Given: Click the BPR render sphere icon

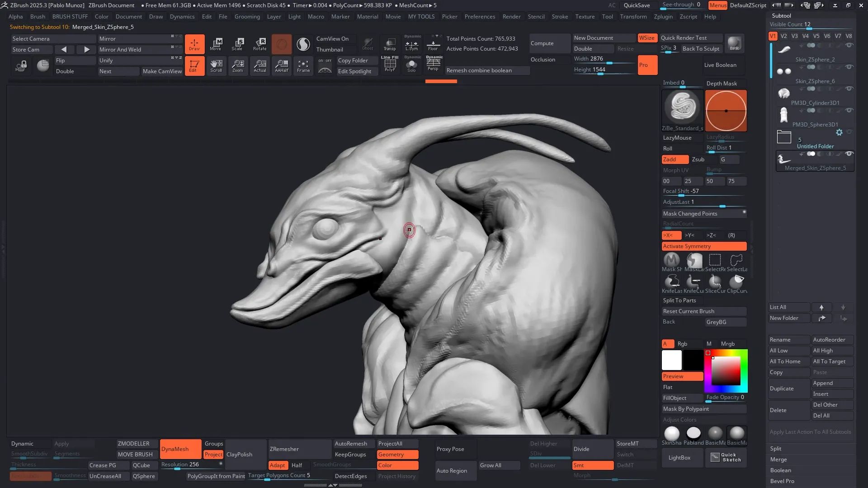Looking at the screenshot, I should click(734, 43).
